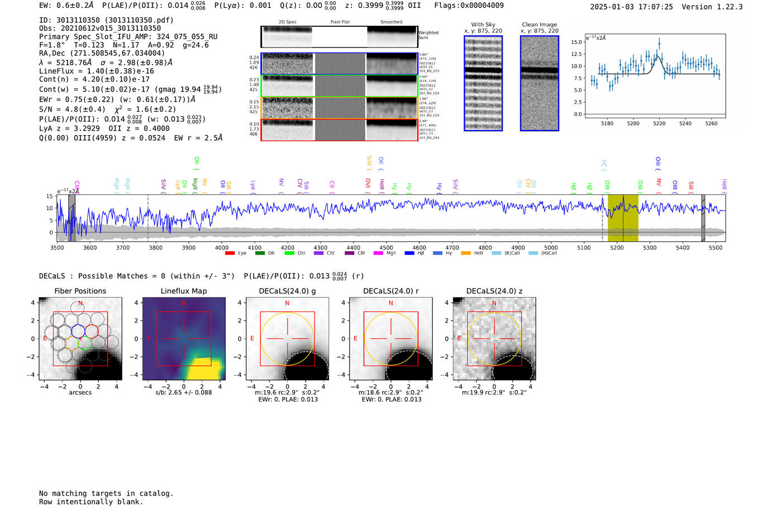Select the timestamp 2025-01-03 17:07:25
This screenshot has width=782, height=532.
coord(631,7)
